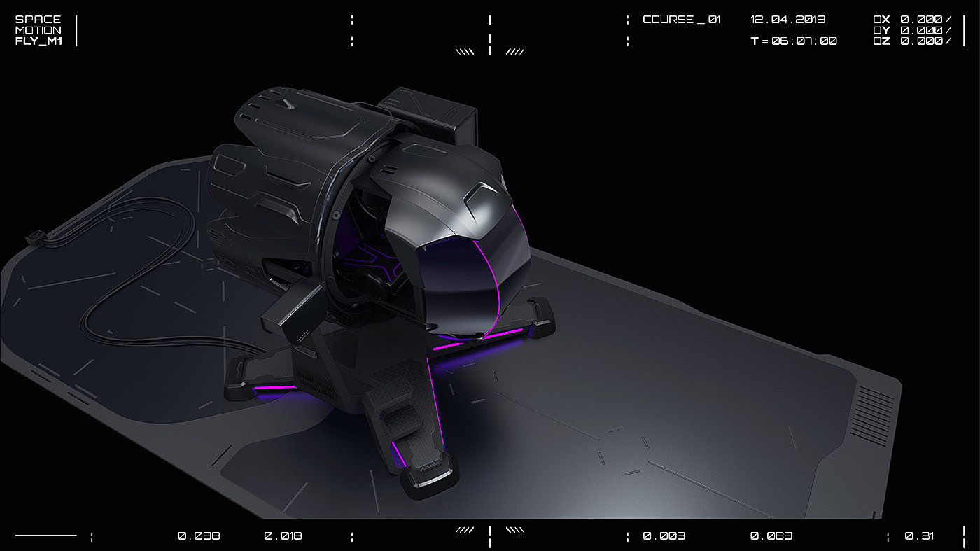Click the timer "T = 06:07:00"
980x551 pixels.
(794, 41)
